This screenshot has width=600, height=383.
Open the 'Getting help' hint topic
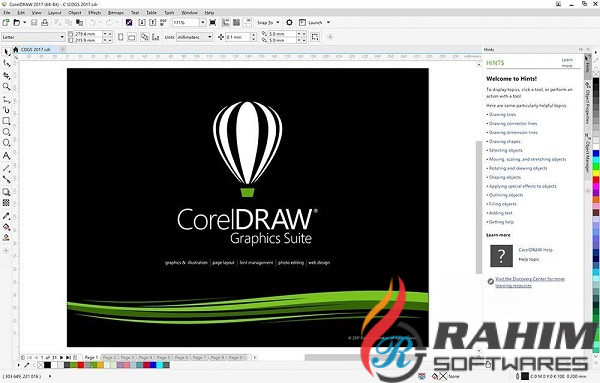[x=501, y=222]
